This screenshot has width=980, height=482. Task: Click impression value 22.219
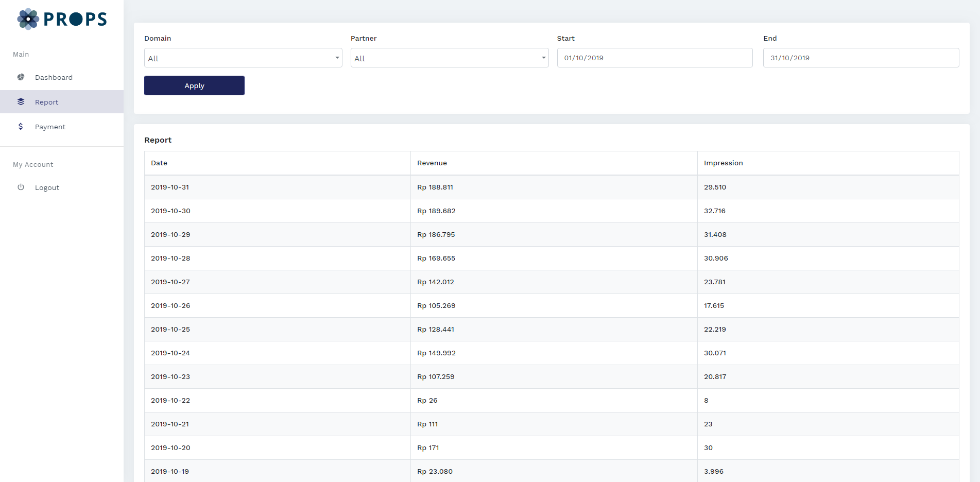[x=715, y=329]
